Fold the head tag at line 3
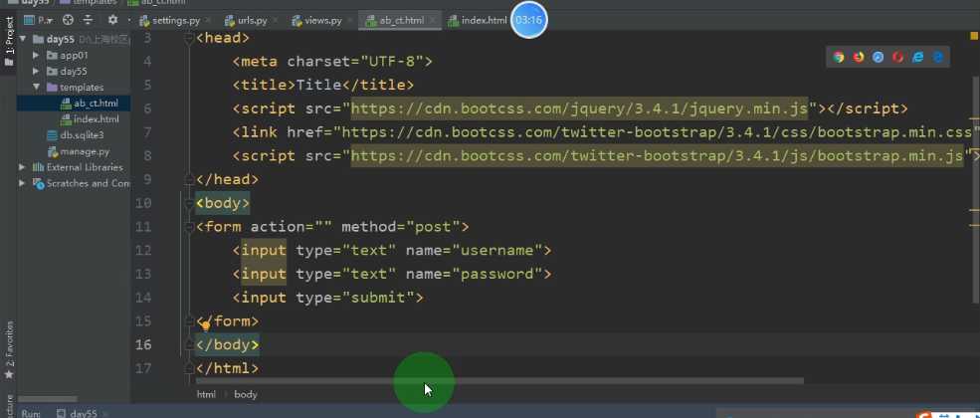The width and height of the screenshot is (980, 418). coord(189,38)
